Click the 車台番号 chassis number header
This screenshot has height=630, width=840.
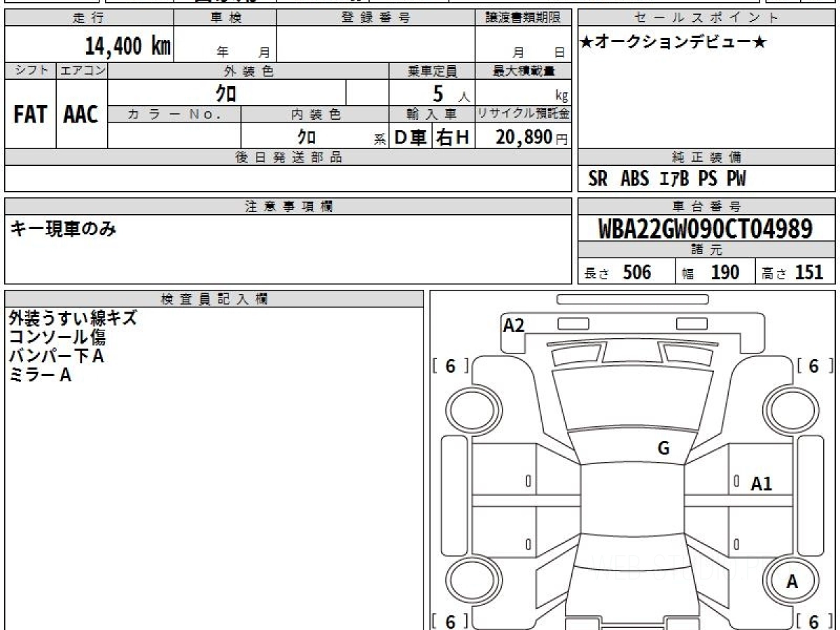point(707,206)
